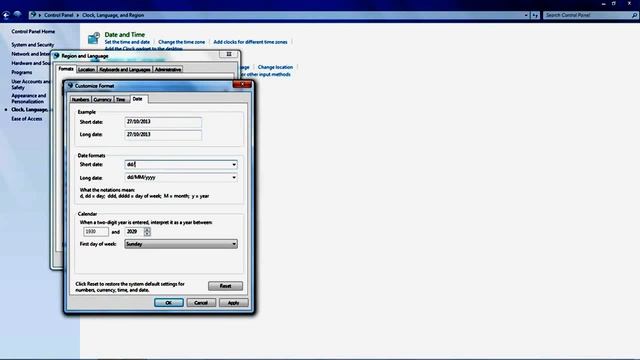Open Appearance and Personalization category

[x=29, y=98]
